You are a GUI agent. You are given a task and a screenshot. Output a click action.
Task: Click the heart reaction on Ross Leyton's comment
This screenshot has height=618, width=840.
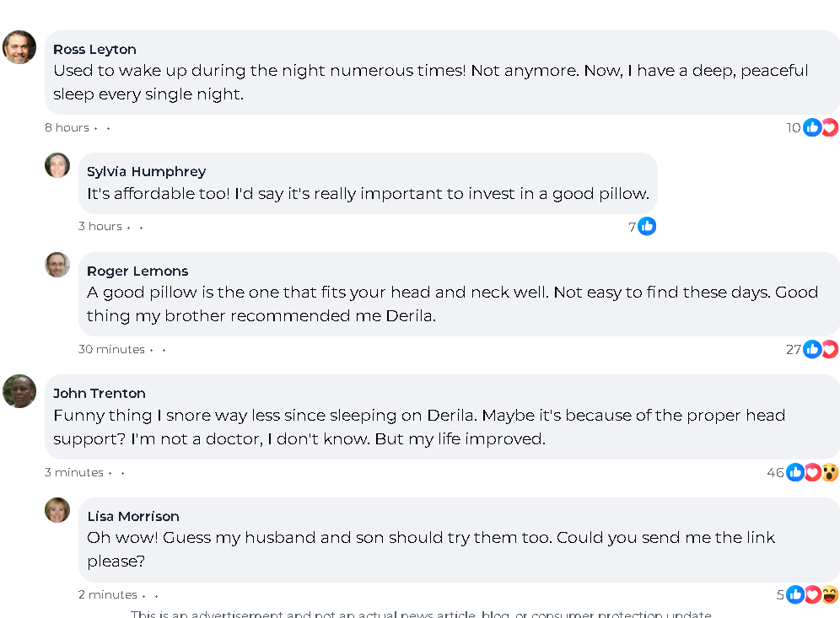tap(830, 127)
